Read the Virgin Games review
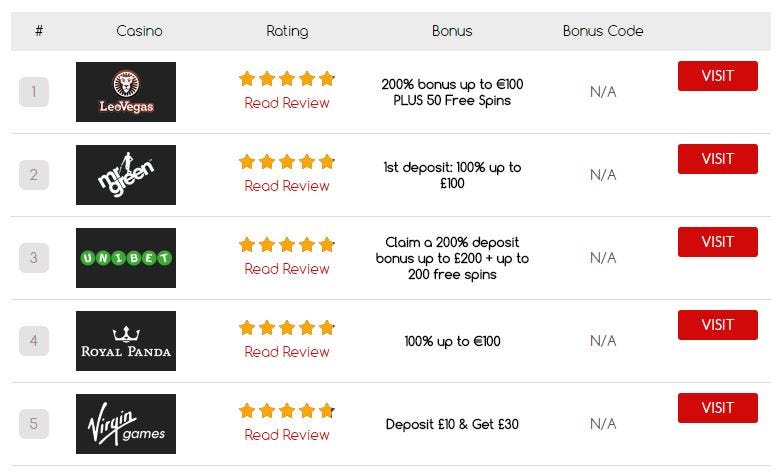This screenshot has height=476, width=783. (287, 435)
